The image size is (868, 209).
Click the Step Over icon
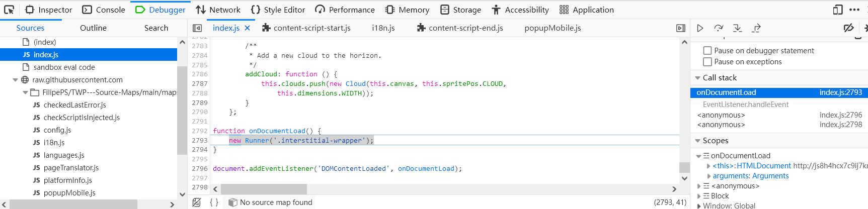click(719, 28)
